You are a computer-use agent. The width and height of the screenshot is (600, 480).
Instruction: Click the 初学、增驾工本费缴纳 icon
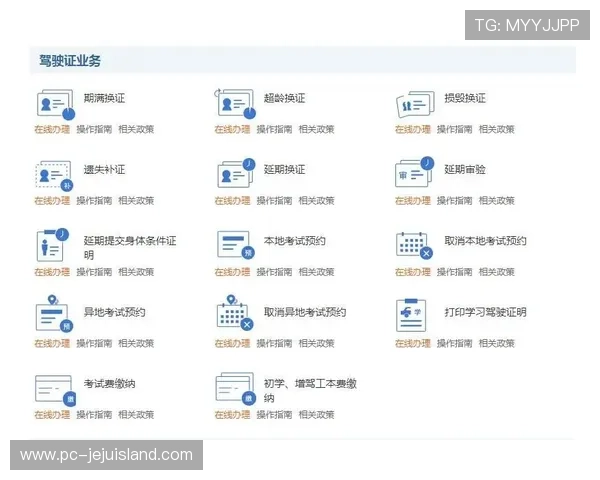click(236, 389)
